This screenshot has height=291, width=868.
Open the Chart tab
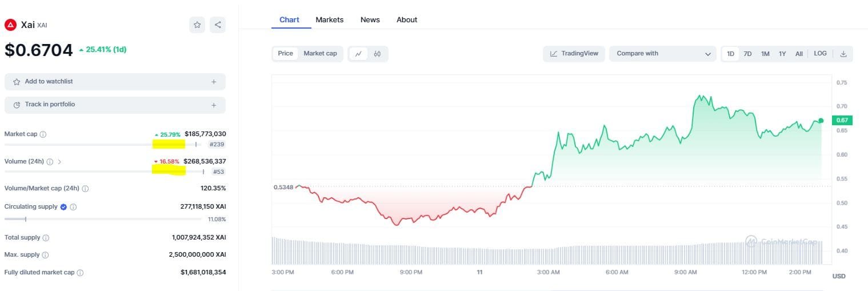(x=289, y=20)
